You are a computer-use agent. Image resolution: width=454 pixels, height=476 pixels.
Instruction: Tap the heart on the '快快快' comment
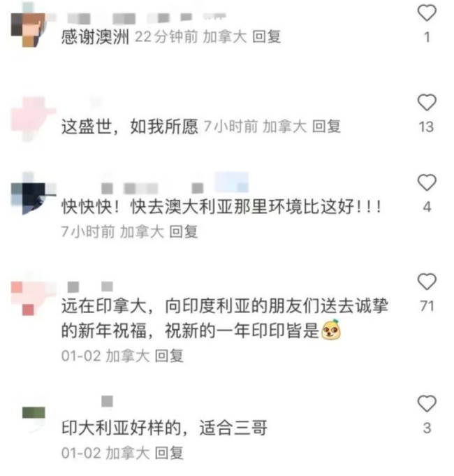click(427, 182)
